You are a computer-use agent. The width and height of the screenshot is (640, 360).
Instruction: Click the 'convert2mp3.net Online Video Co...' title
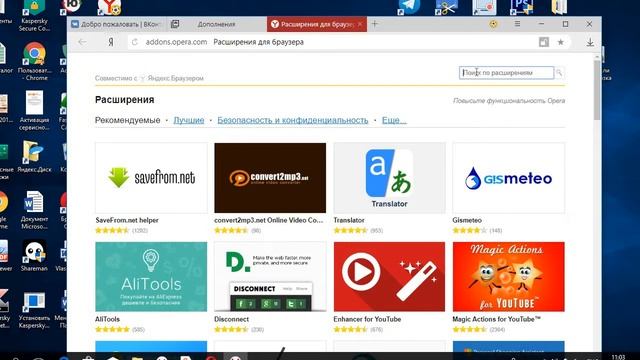[269, 220]
